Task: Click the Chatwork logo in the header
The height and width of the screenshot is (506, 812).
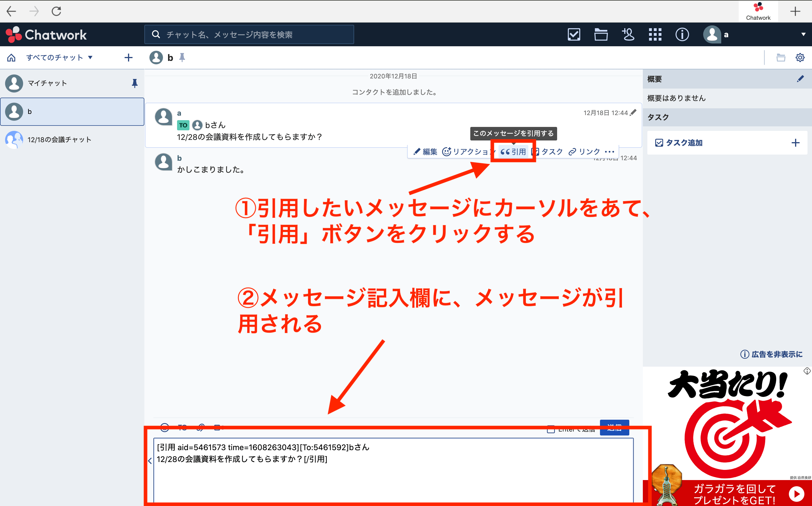Action: point(46,34)
